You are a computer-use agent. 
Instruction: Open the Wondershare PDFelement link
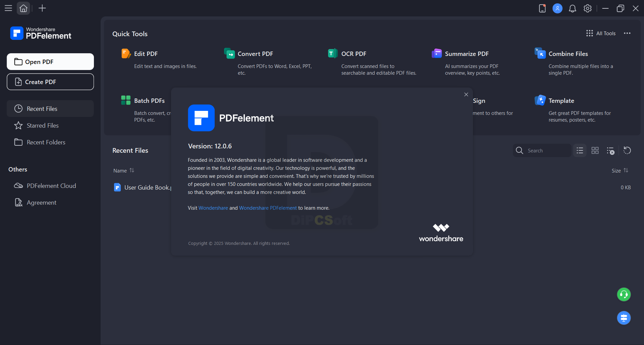[x=268, y=208]
